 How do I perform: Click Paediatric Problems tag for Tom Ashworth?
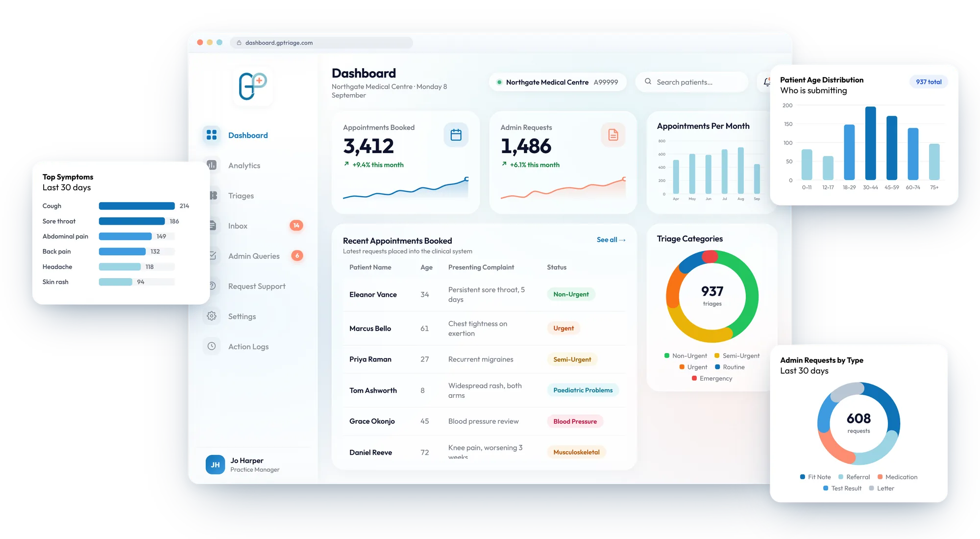pos(583,390)
